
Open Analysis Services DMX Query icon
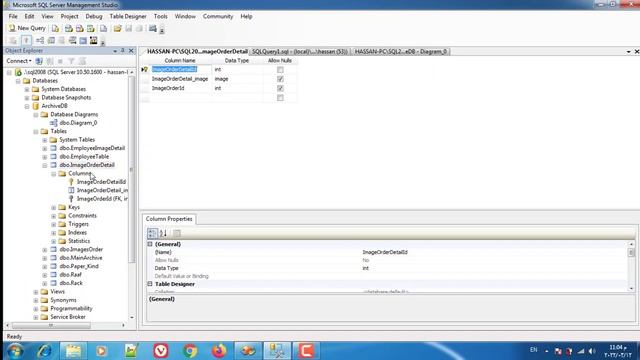pyautogui.click(x=80, y=28)
